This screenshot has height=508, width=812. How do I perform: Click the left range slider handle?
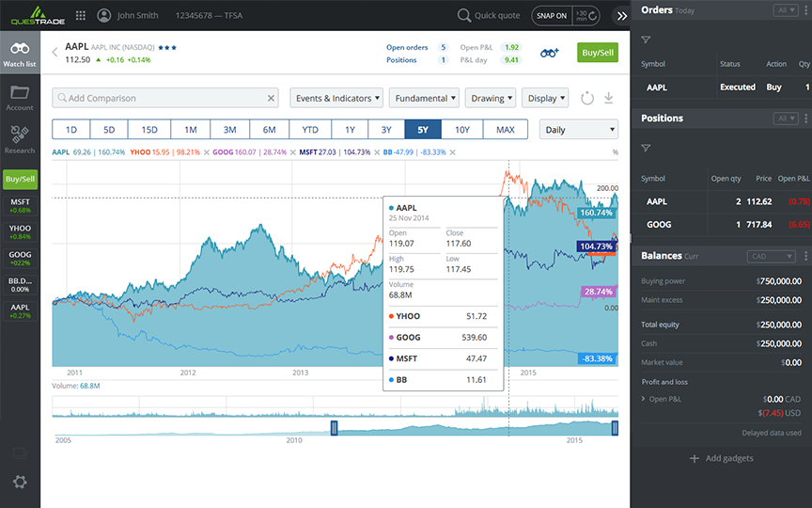(x=334, y=428)
